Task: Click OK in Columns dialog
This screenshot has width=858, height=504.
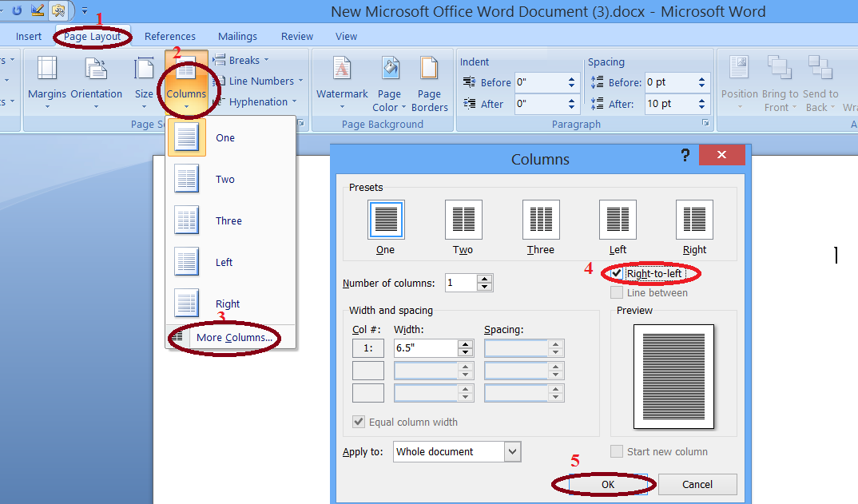Action: point(608,484)
